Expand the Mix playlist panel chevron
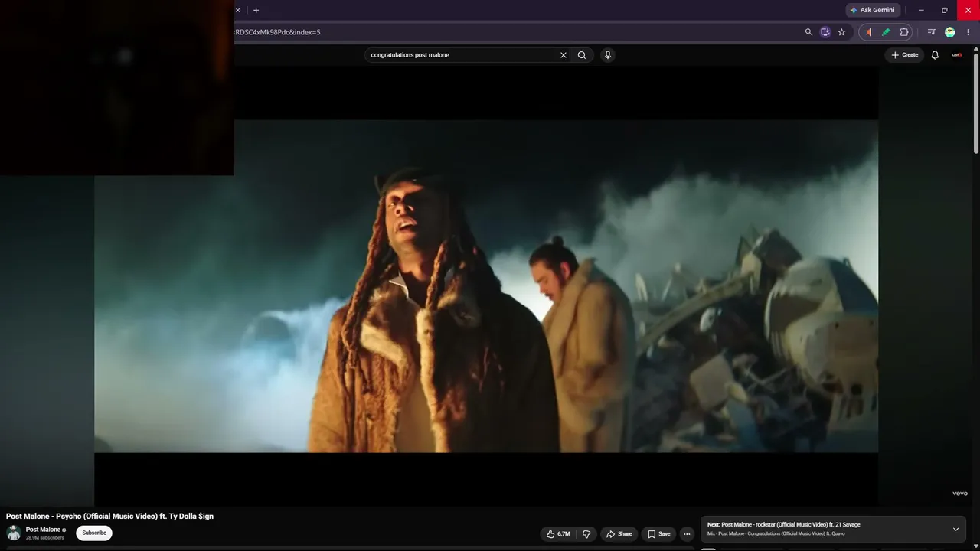980x551 pixels. pyautogui.click(x=955, y=530)
